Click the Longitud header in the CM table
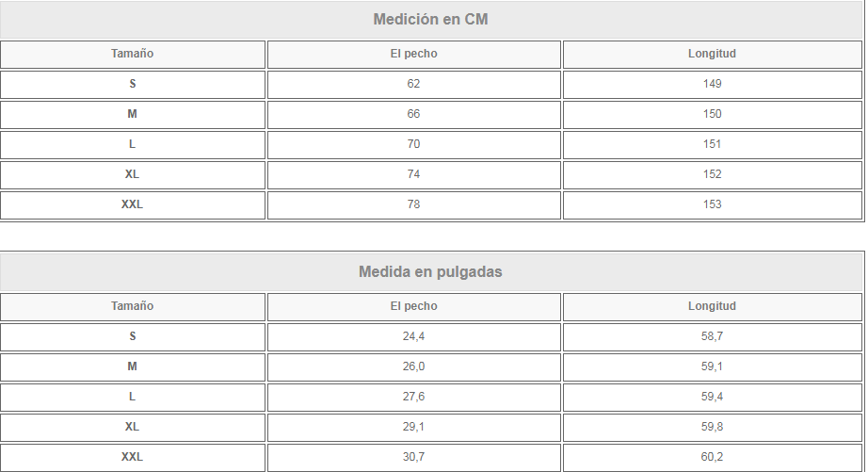The height and width of the screenshot is (472, 868). click(x=712, y=54)
